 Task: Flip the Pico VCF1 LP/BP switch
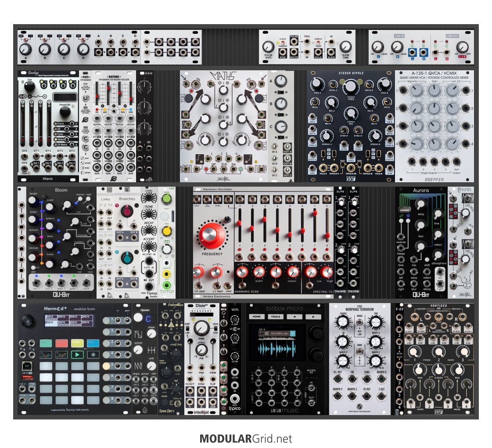pyautogui.click(x=234, y=329)
